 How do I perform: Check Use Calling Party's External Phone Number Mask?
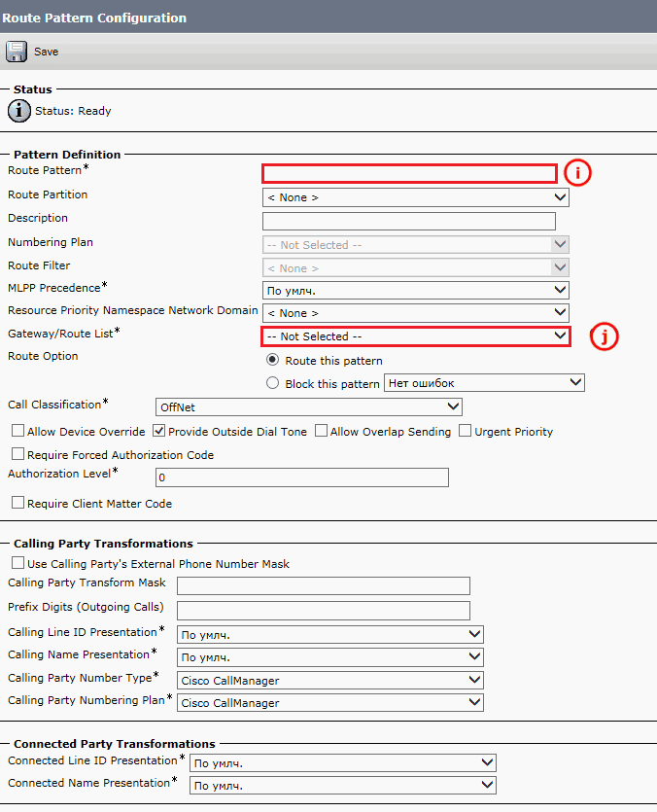pyautogui.click(x=18, y=562)
